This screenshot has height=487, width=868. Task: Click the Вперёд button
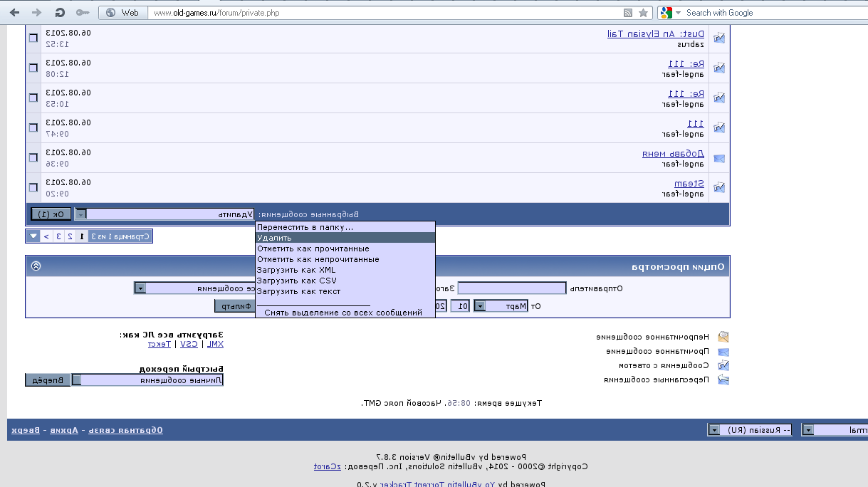click(x=47, y=380)
